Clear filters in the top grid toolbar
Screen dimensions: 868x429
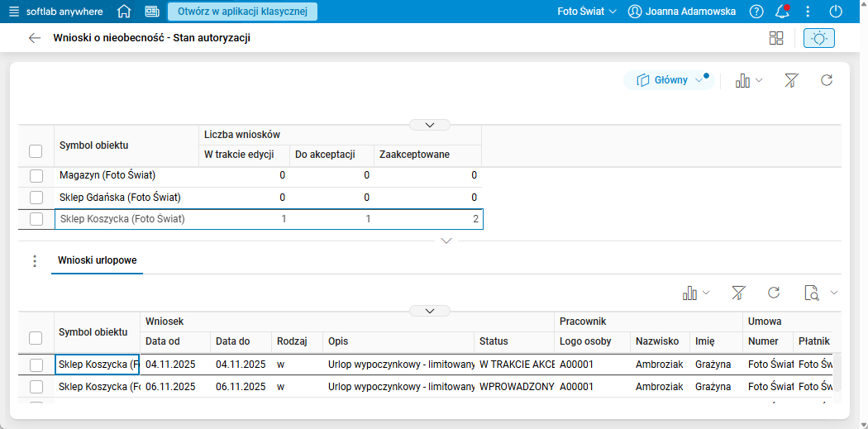click(791, 80)
